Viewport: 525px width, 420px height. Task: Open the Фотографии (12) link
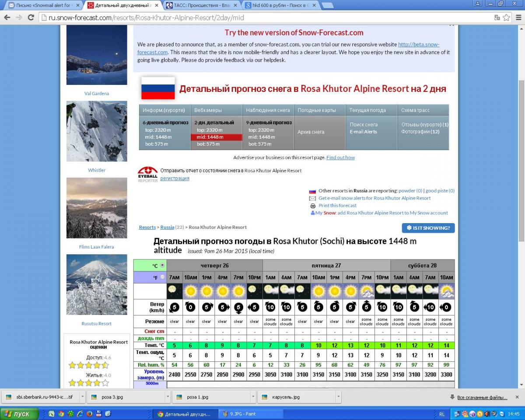point(420,132)
